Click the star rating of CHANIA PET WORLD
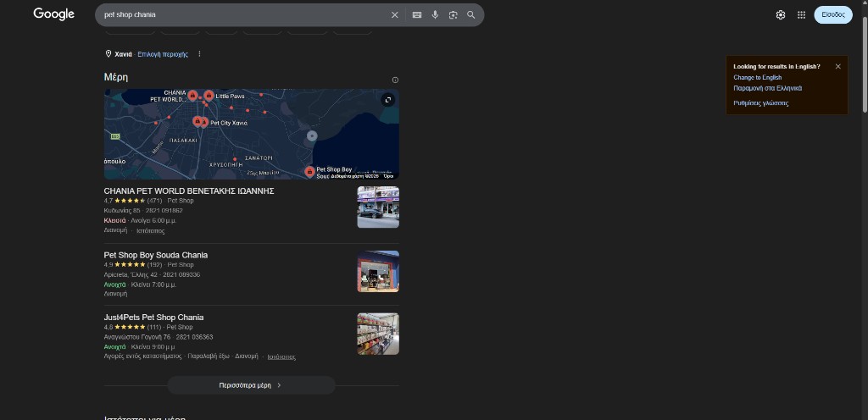This screenshot has width=868, height=420. coord(130,201)
